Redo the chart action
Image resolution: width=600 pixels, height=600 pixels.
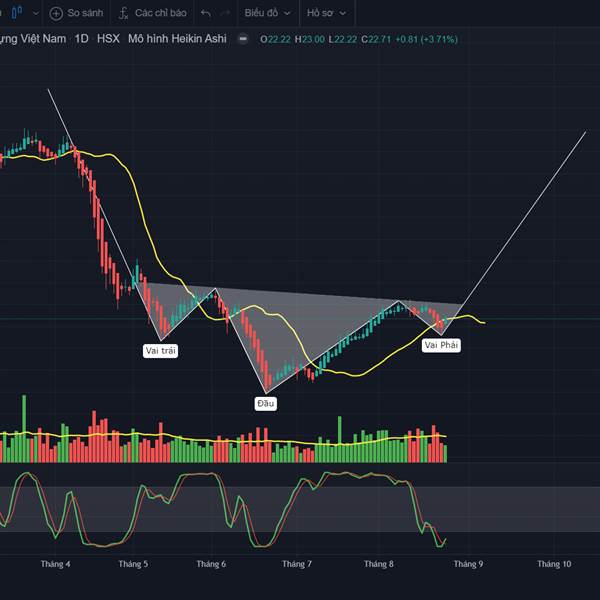coord(225,13)
